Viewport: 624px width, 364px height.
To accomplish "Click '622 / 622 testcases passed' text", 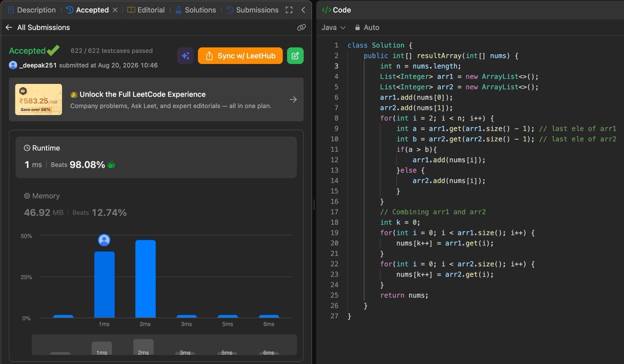I will click(112, 51).
